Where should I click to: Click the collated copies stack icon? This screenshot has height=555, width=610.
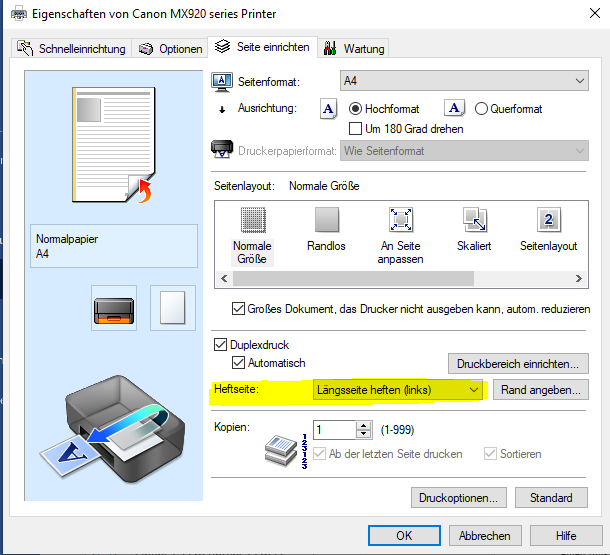coord(281,450)
